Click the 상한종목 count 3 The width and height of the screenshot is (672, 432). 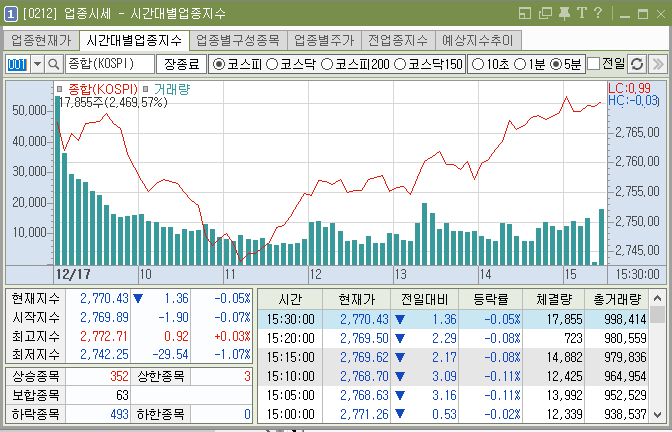click(x=247, y=376)
